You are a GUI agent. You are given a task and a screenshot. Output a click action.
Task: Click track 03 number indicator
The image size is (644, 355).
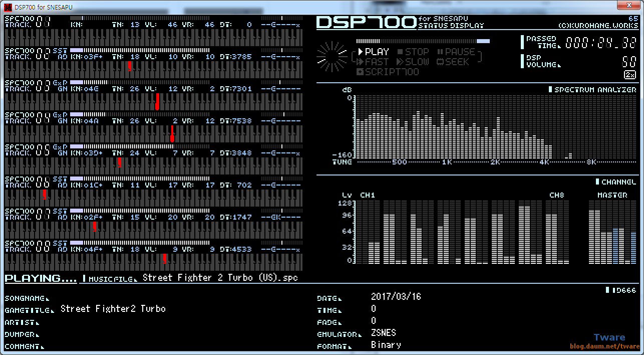(x=43, y=86)
